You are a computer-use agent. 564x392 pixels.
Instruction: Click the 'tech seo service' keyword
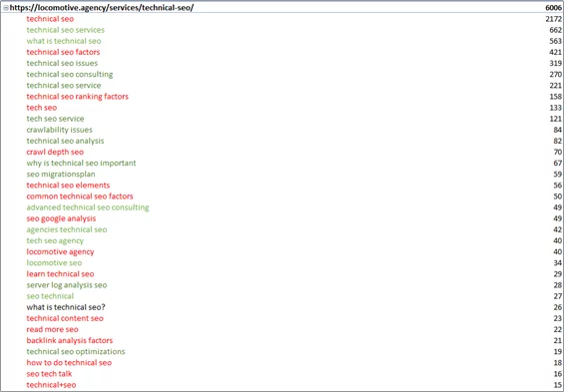point(55,119)
